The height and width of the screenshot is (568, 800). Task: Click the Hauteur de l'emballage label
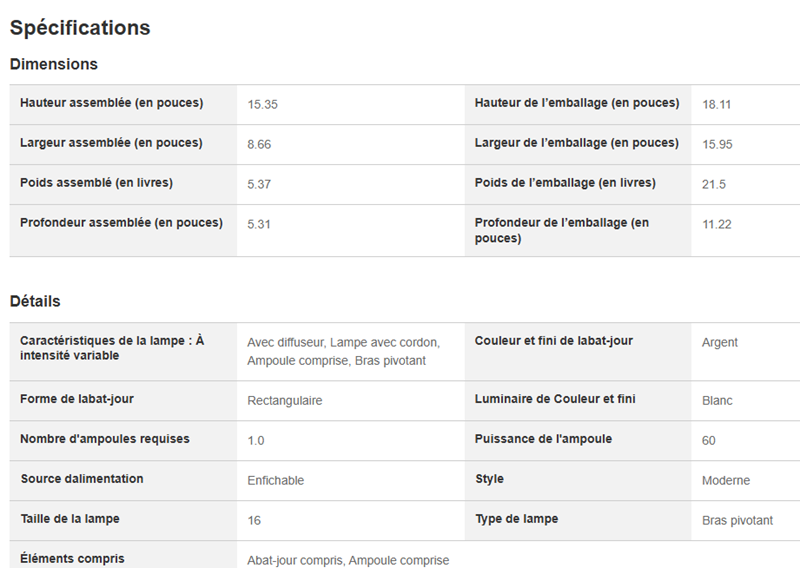click(577, 103)
